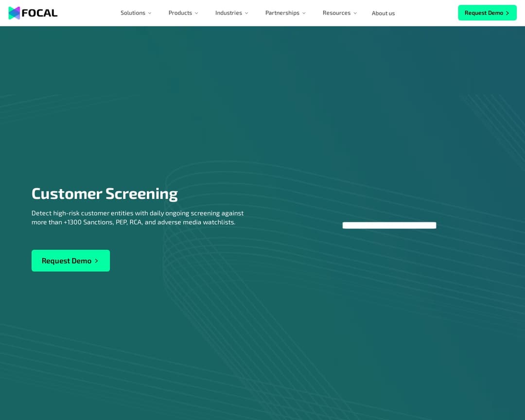Click the chevron beside Partnerships

point(304,13)
